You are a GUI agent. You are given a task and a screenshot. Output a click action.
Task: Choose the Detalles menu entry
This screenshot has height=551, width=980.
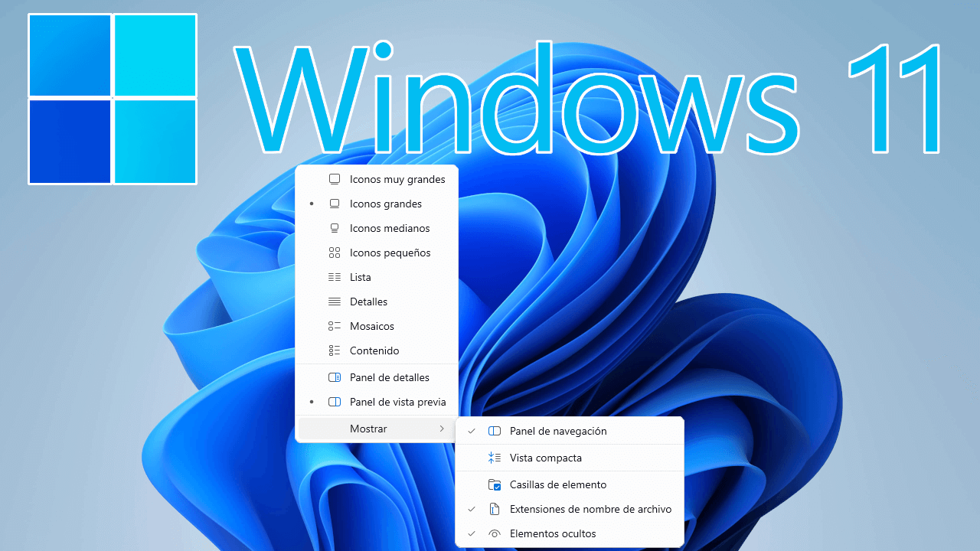pyautogui.click(x=377, y=302)
